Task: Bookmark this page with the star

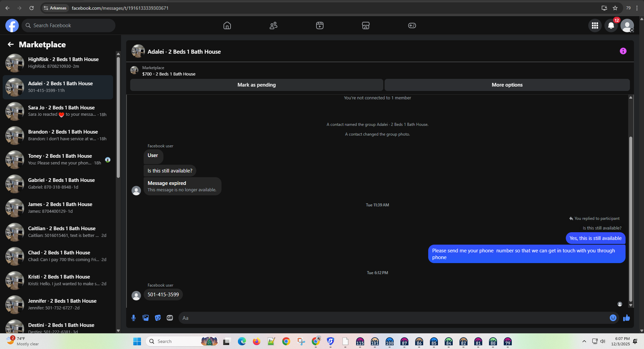Action: tap(615, 8)
